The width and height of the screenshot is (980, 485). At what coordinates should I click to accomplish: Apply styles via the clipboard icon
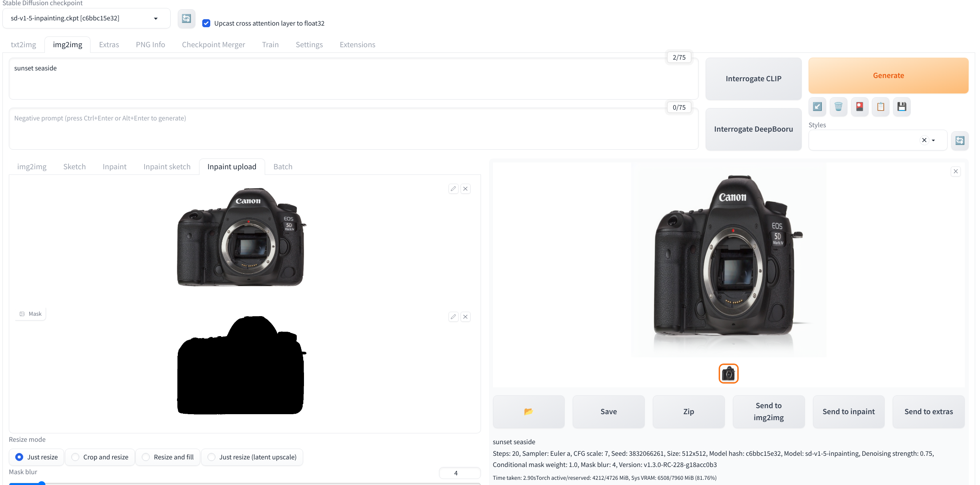click(880, 106)
